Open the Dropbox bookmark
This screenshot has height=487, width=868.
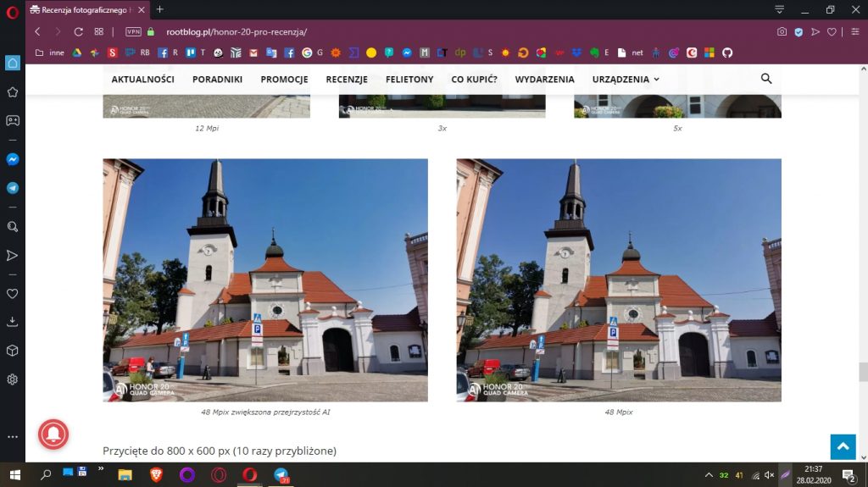click(x=576, y=53)
